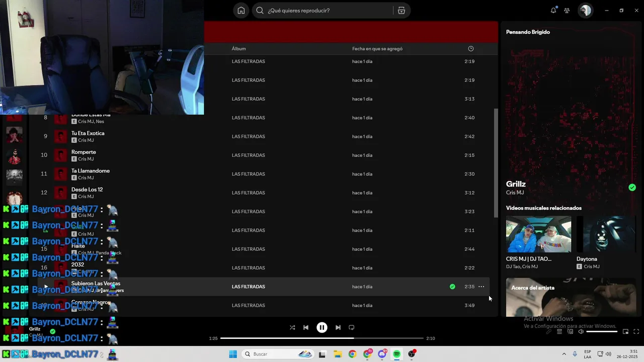Mute the Spotify volume with the speaker icon
Image resolution: width=644 pixels, height=362 pixels.
(x=581, y=331)
